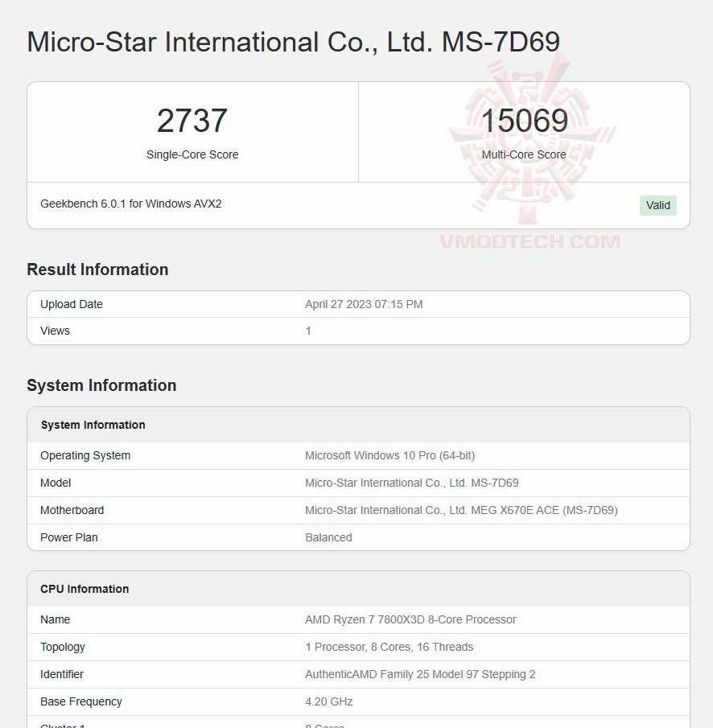Click the large System Information section heading
Viewport: 713px width, 728px height.
[101, 385]
